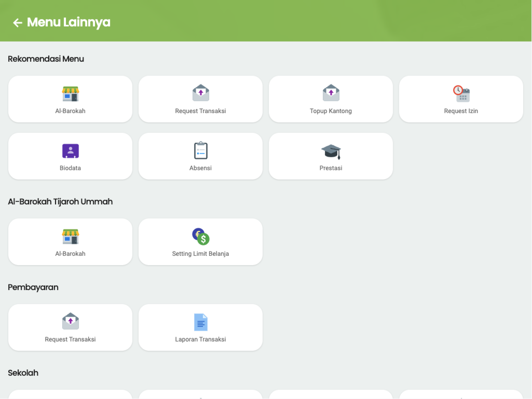Click the Absensi card label
This screenshot has height=399, width=532.
tap(200, 168)
